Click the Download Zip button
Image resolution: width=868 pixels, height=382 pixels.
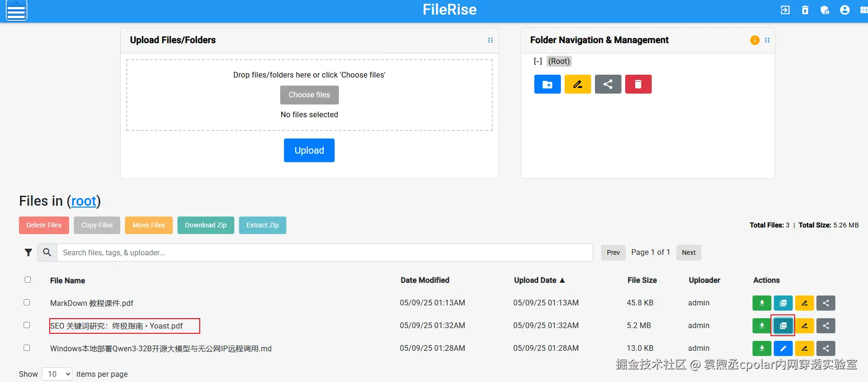(x=206, y=226)
